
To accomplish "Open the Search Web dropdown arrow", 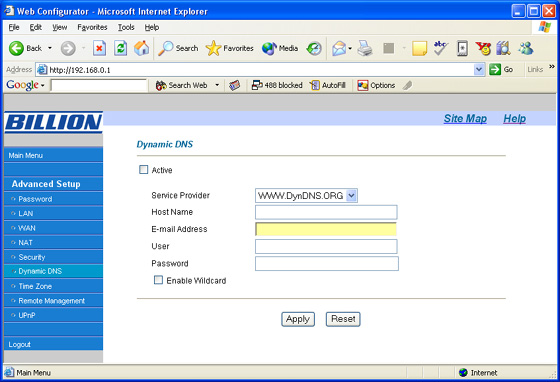I will 217,85.
